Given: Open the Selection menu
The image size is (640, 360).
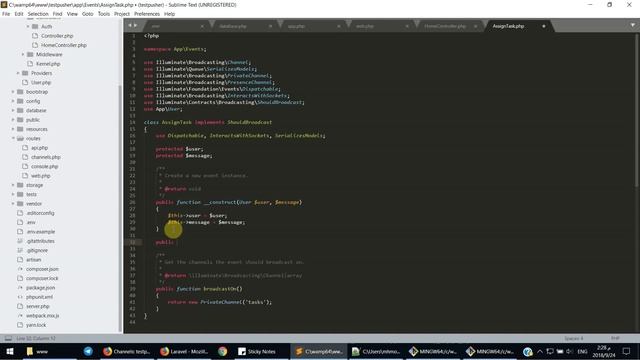Looking at the screenshot, I should tap(38, 14).
